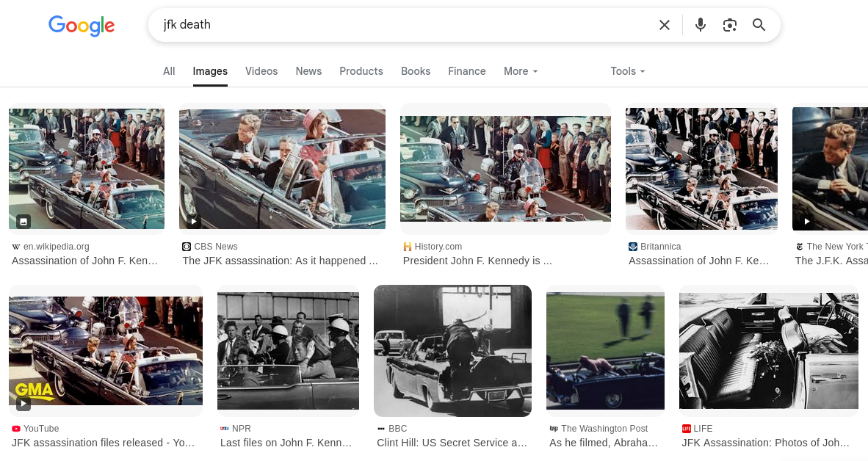Open Britannica 'Assassination of John F. Ke…' title
This screenshot has height=461, width=868.
698,261
